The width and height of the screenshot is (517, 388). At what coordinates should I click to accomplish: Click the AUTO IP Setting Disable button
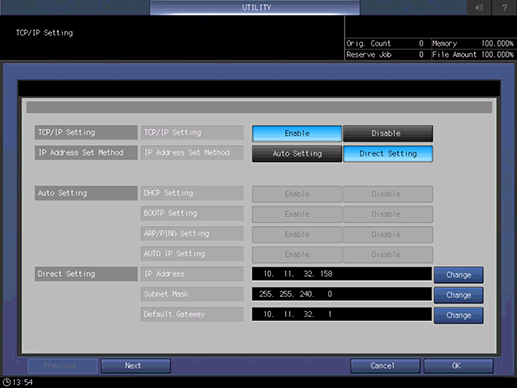[x=388, y=255]
